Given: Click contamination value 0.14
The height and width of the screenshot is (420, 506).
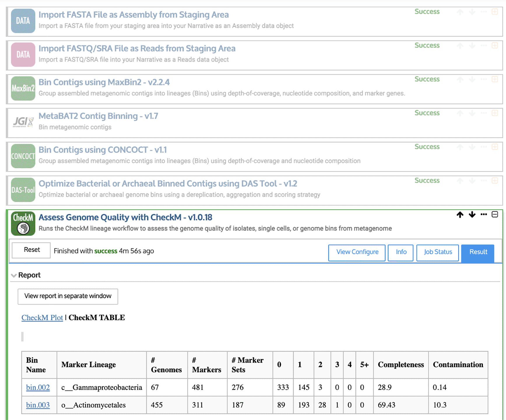Looking at the screenshot, I should point(440,387).
